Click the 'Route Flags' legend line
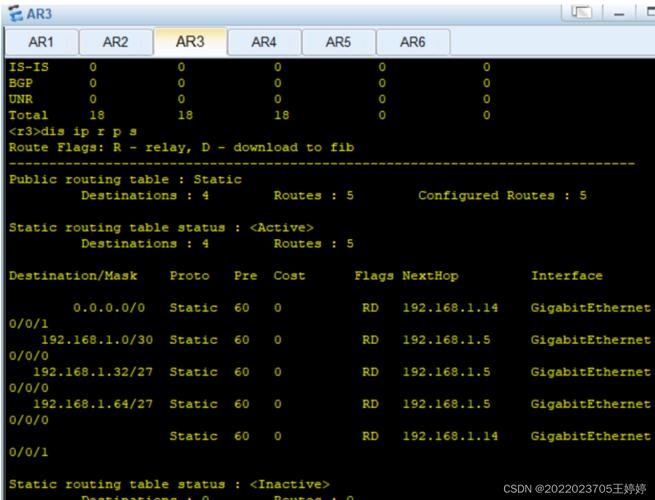Screen dimensions: 655x500 [x=181, y=147]
